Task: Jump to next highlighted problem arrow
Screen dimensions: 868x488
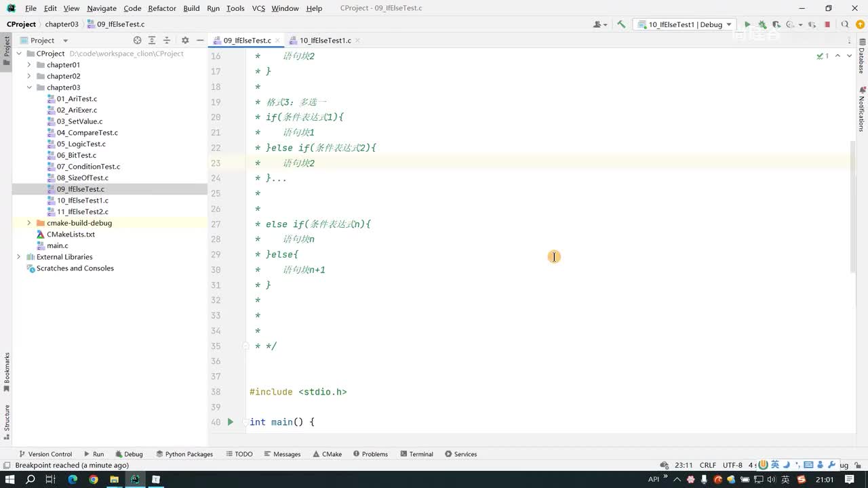Action: pyautogui.click(x=849, y=56)
